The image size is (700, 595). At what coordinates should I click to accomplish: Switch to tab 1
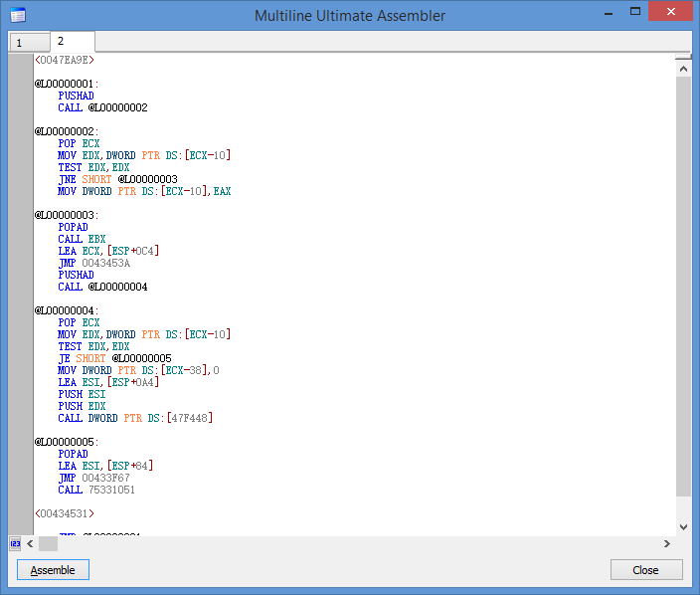click(x=29, y=43)
